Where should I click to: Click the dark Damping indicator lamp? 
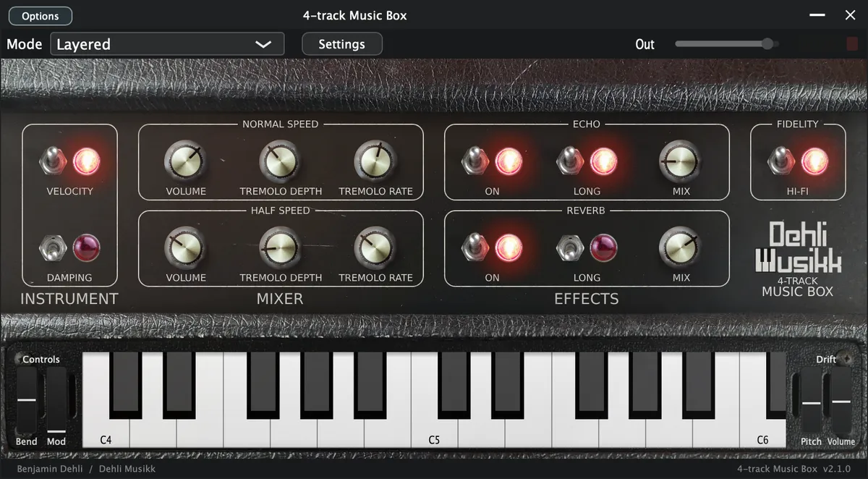pyautogui.click(x=86, y=248)
